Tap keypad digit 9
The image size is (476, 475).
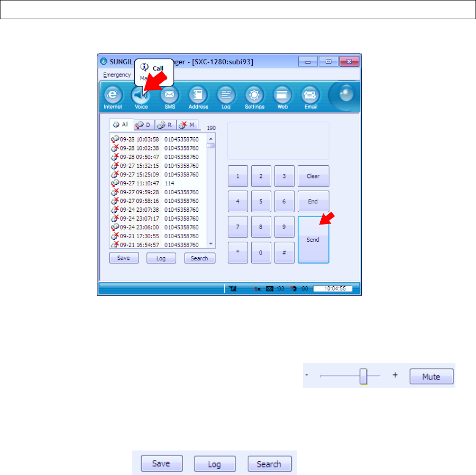tap(285, 226)
